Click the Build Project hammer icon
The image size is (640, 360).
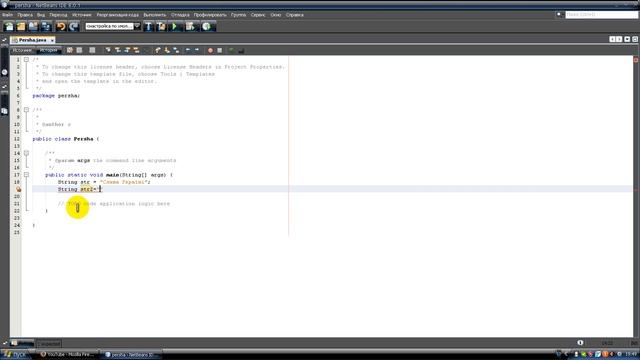[149, 27]
